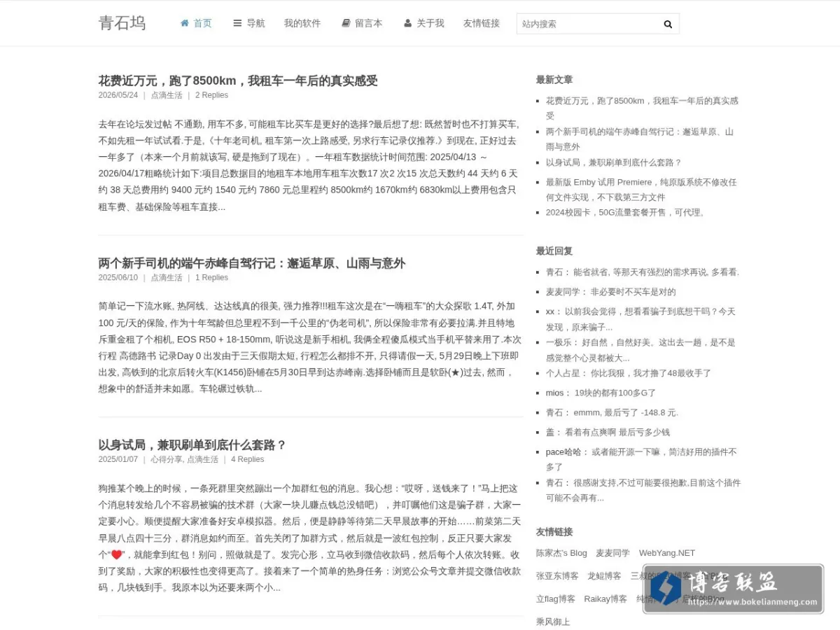
Task: Open sidebar recent article 两个新手司机的端午赤峰自驾行记
Action: click(x=640, y=139)
